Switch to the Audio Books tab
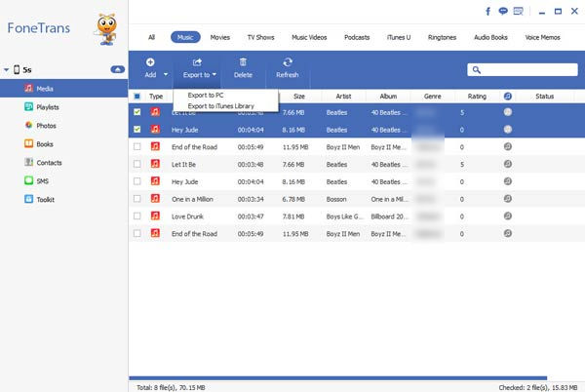The width and height of the screenshot is (585, 392). point(490,37)
